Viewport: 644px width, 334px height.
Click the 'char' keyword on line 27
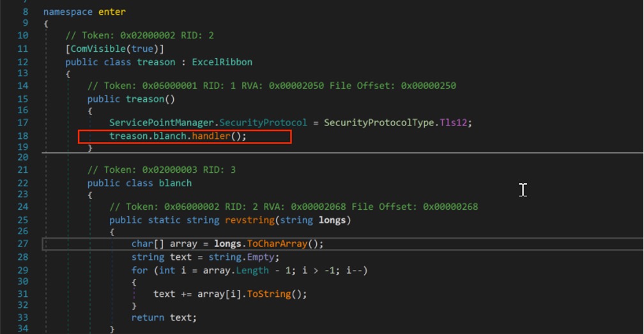point(142,244)
